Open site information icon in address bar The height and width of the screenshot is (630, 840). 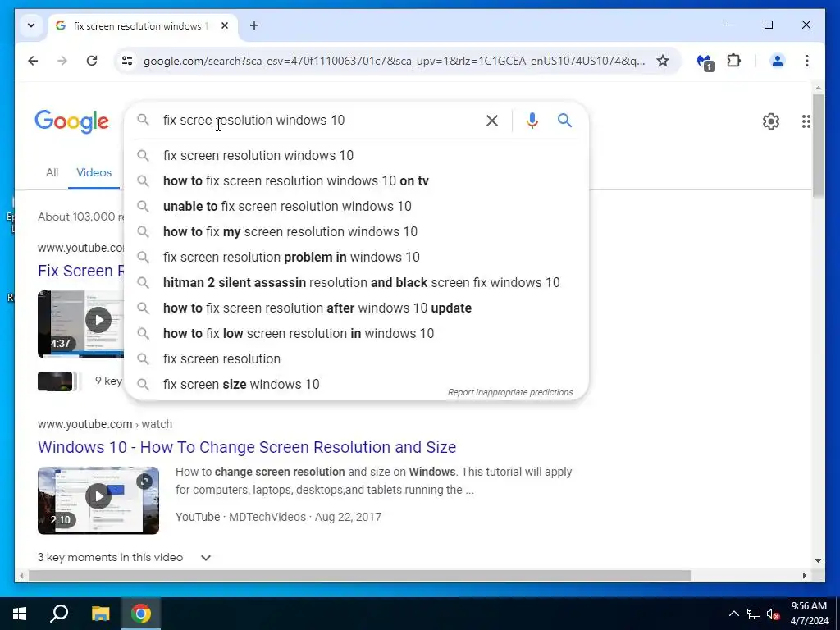(127, 61)
